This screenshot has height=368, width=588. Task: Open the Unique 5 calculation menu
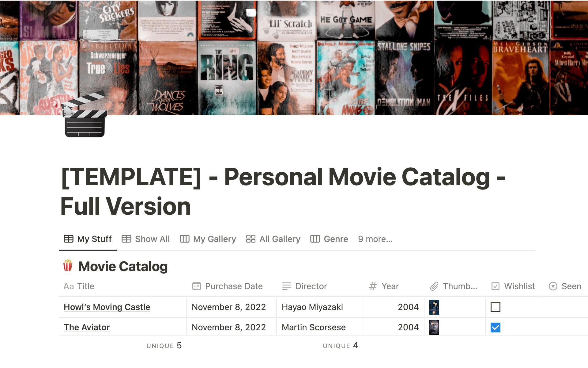164,346
